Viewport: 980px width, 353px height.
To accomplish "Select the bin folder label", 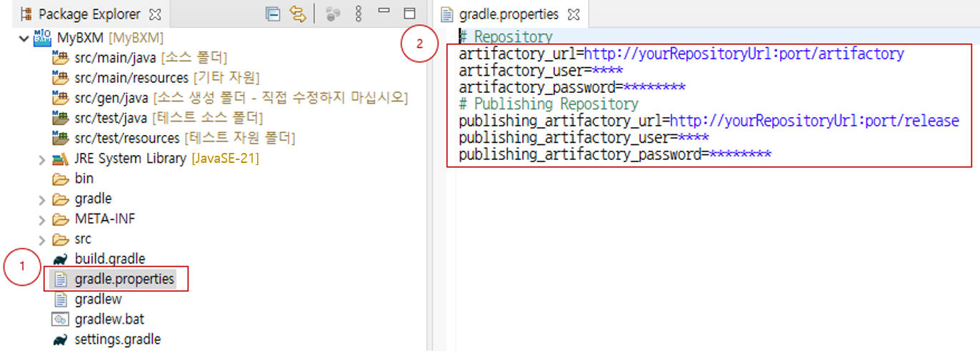I will click(84, 179).
